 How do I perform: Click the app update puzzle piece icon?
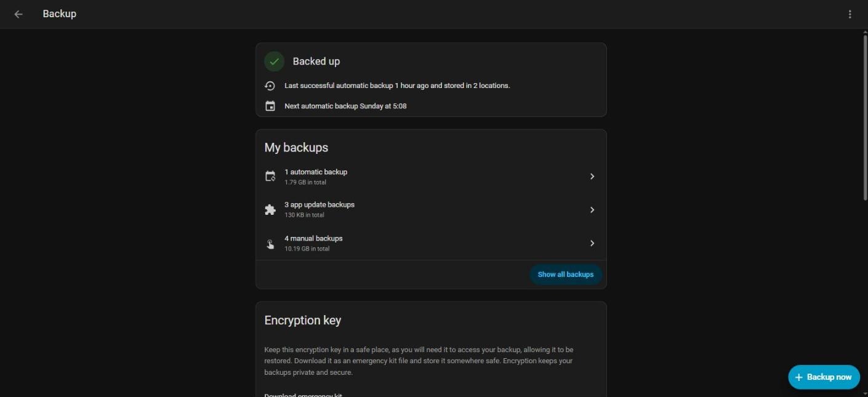pos(270,210)
